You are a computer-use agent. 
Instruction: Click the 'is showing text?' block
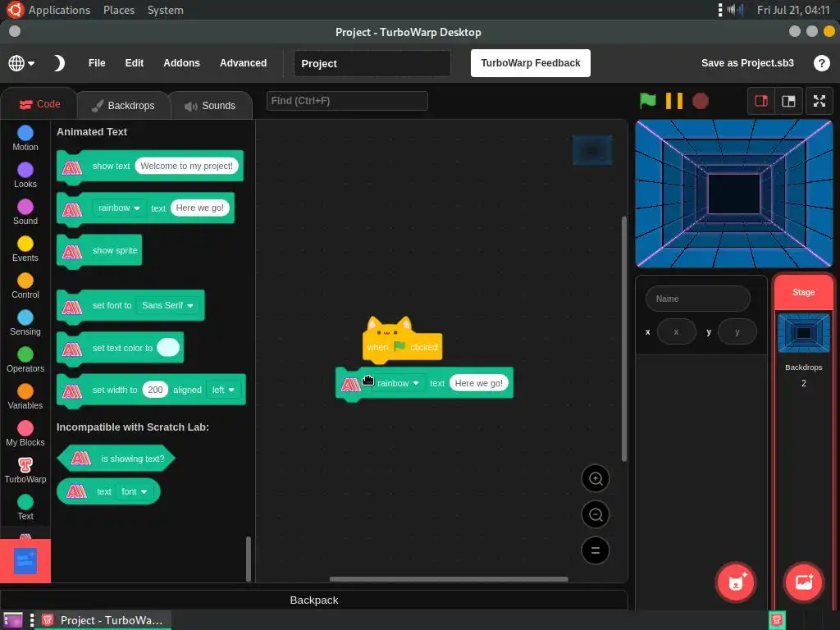point(116,459)
